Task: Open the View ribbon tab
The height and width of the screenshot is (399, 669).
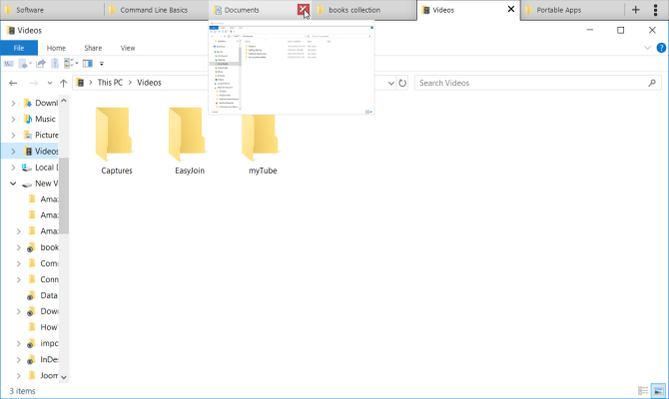Action: (127, 48)
